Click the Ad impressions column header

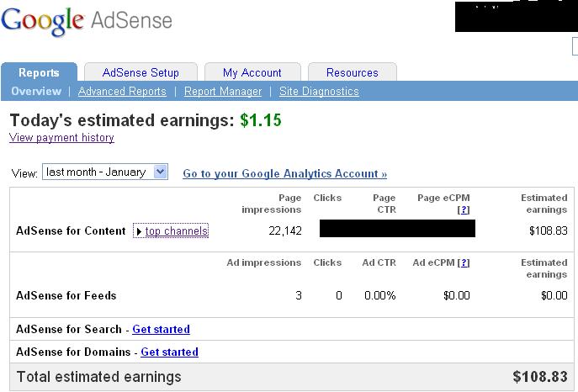pos(264,262)
